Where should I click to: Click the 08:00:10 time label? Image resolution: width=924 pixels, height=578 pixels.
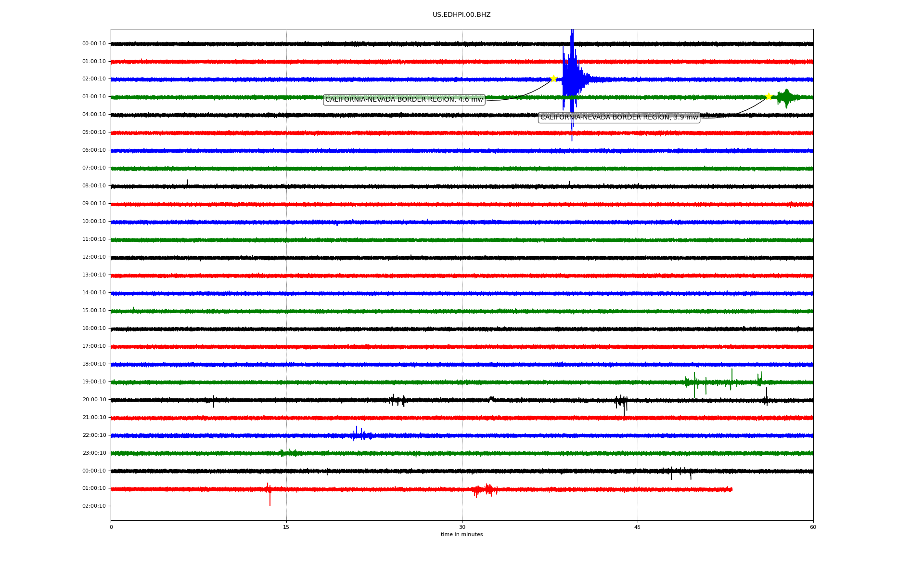pyautogui.click(x=94, y=186)
